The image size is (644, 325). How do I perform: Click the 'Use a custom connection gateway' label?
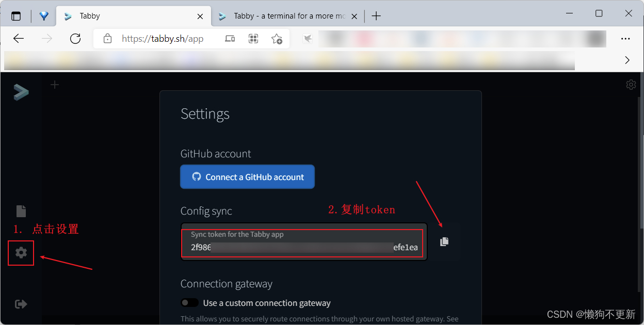(x=267, y=303)
